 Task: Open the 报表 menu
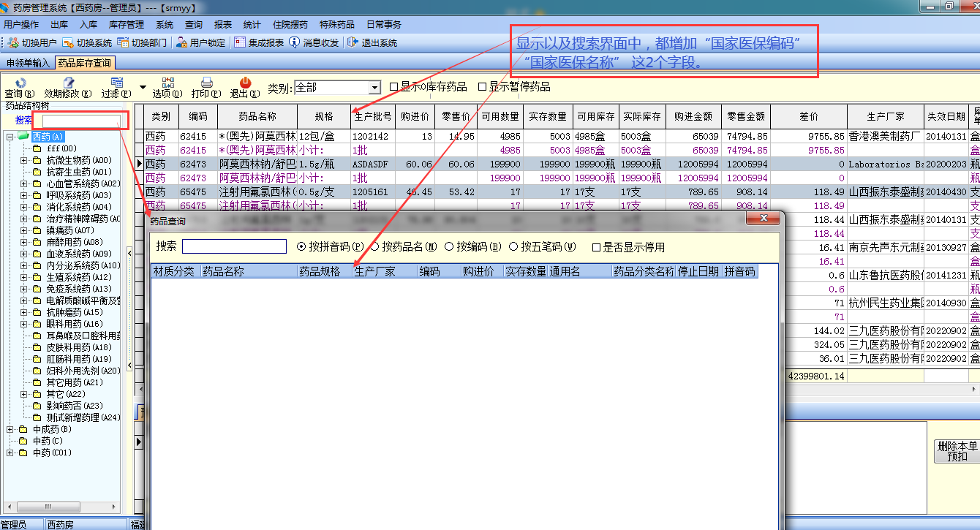pos(223,25)
